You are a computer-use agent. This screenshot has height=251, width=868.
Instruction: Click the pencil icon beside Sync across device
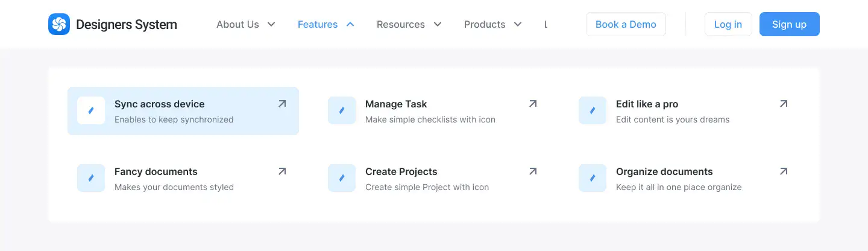click(x=91, y=110)
